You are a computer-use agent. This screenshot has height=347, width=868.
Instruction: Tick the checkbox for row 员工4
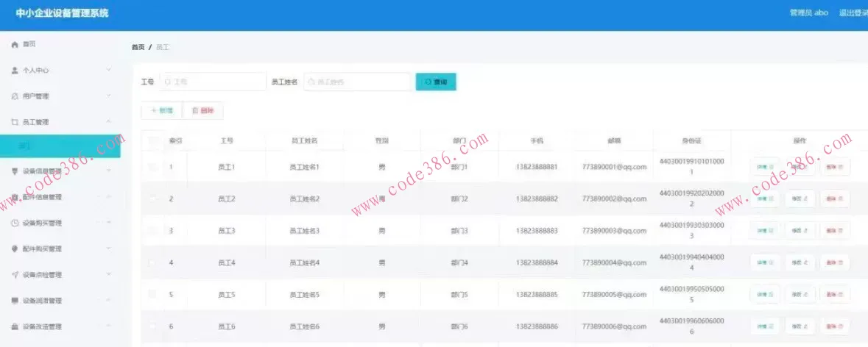(153, 262)
